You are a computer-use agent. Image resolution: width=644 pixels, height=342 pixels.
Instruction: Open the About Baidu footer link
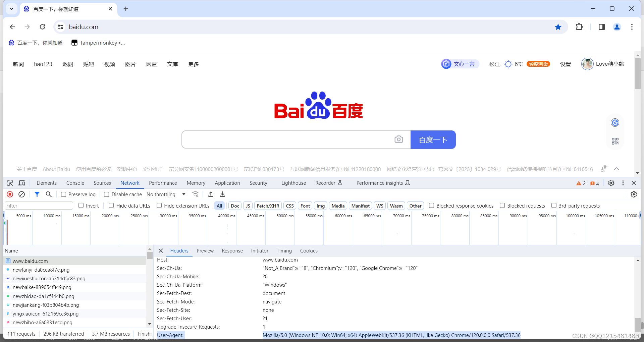pos(56,169)
